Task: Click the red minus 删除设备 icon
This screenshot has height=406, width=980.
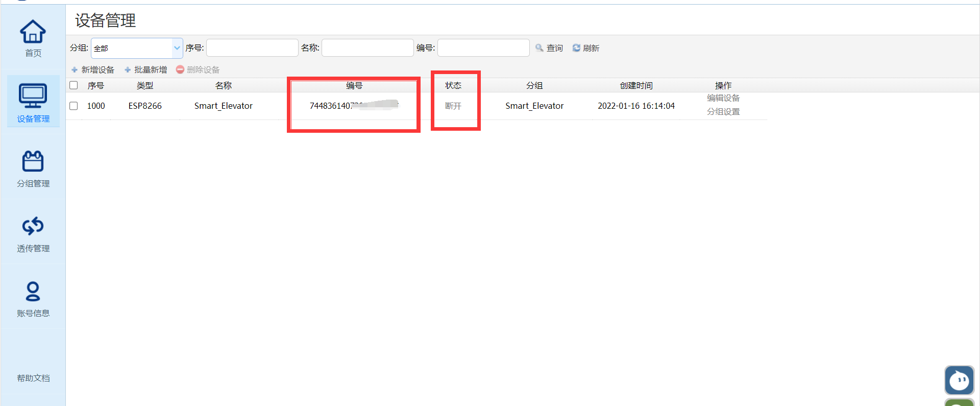Action: pyautogui.click(x=180, y=69)
